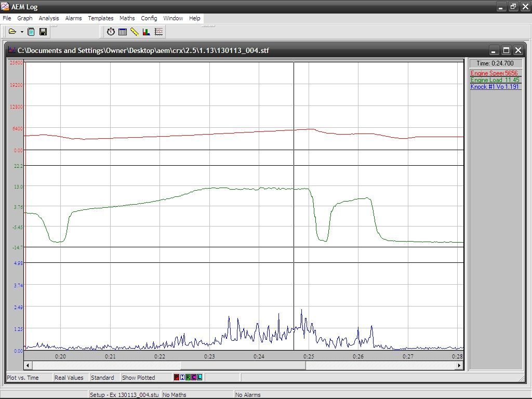
Task: Maximize the 130113_004.stf document window
Action: click(506, 50)
